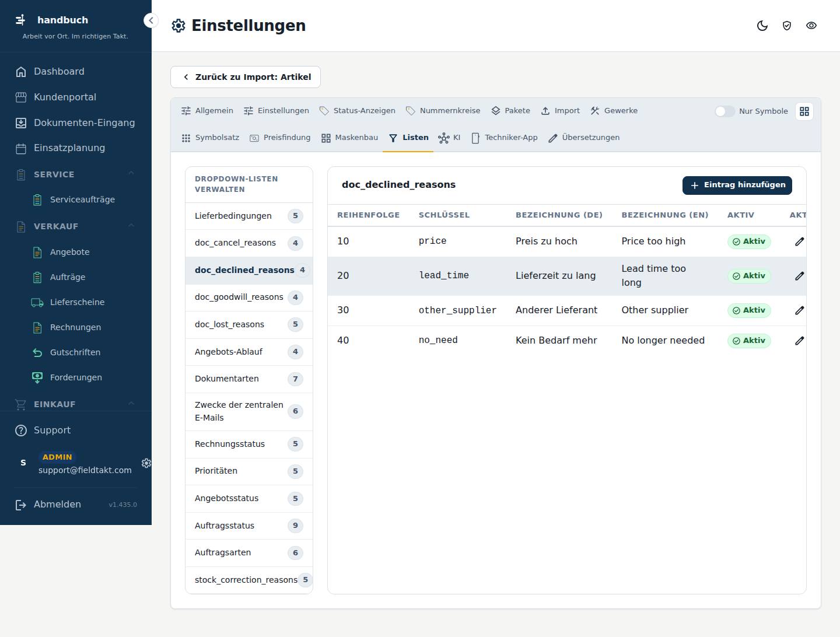Viewport: 840px width, 637px height.
Task: Open user settings gear next to support email
Action: tap(146, 463)
